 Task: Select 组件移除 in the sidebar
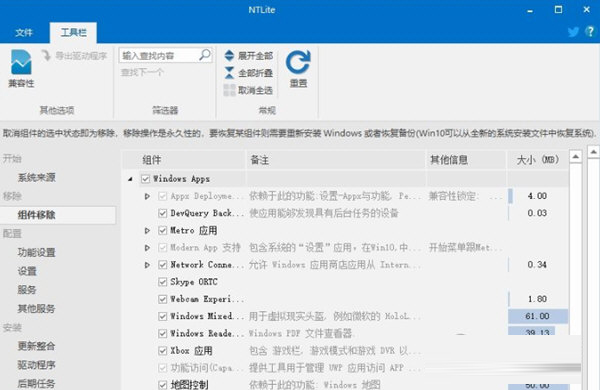58,215
